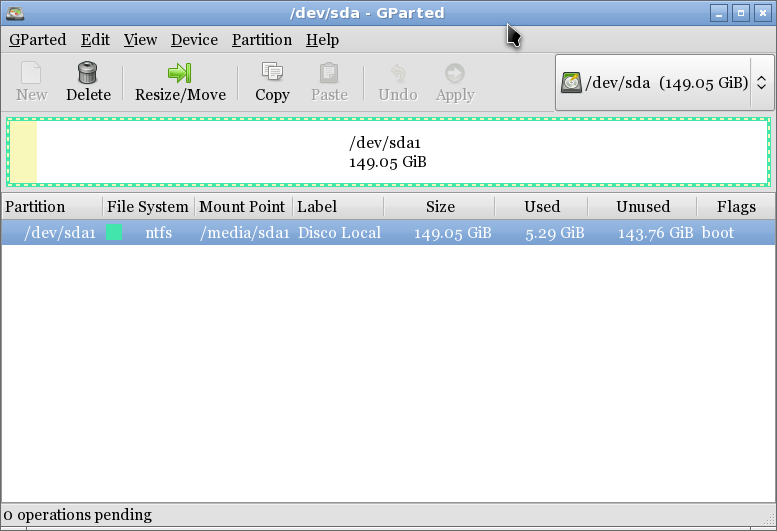The width and height of the screenshot is (777, 531).
Task: Click the GParted icon in title bar
Action: tap(15, 13)
